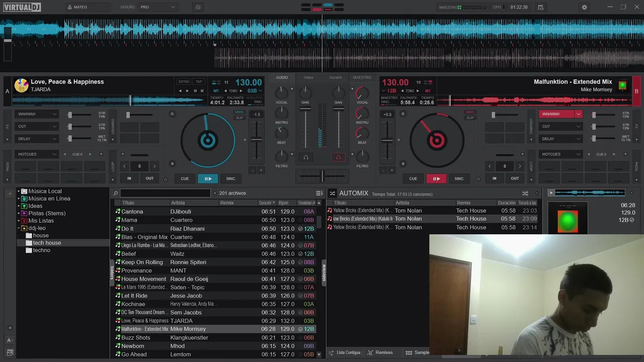This screenshot has width=644, height=362.
Task: Toggle VINYL mode on deck A
Action: 239,113
